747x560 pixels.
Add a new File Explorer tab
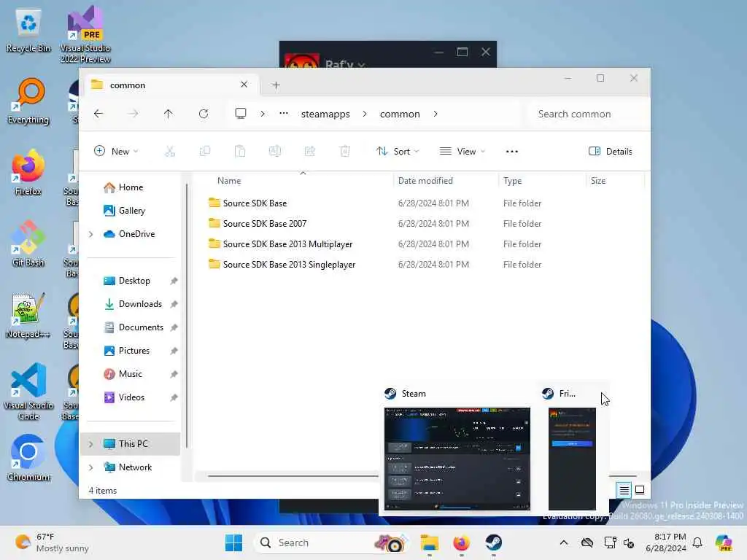(276, 85)
